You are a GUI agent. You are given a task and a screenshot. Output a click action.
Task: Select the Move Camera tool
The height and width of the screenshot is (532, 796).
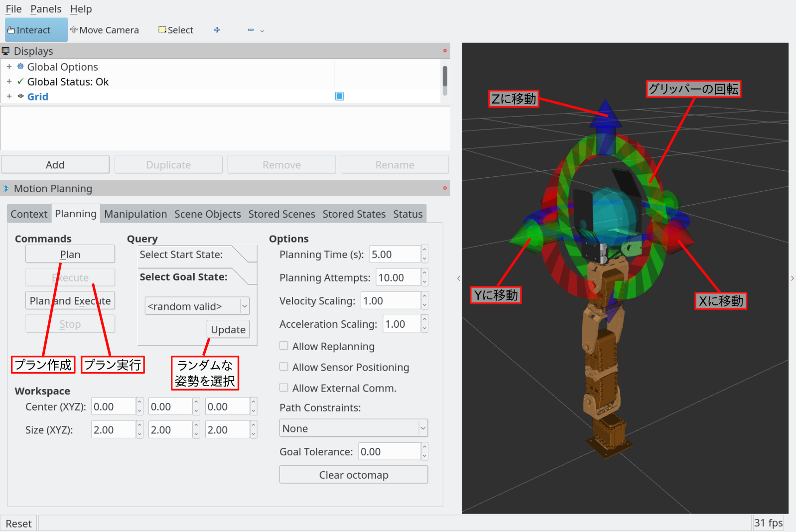coord(104,30)
